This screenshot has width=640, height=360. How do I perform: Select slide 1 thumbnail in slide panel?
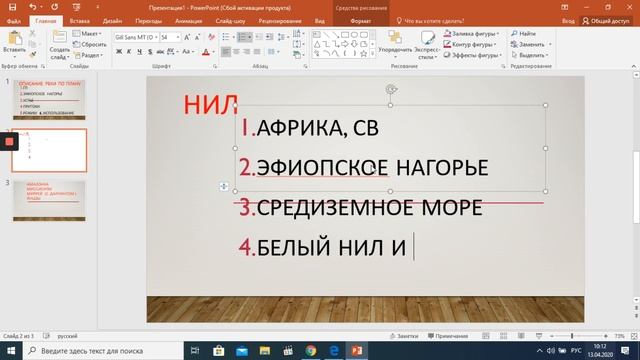click(x=49, y=100)
